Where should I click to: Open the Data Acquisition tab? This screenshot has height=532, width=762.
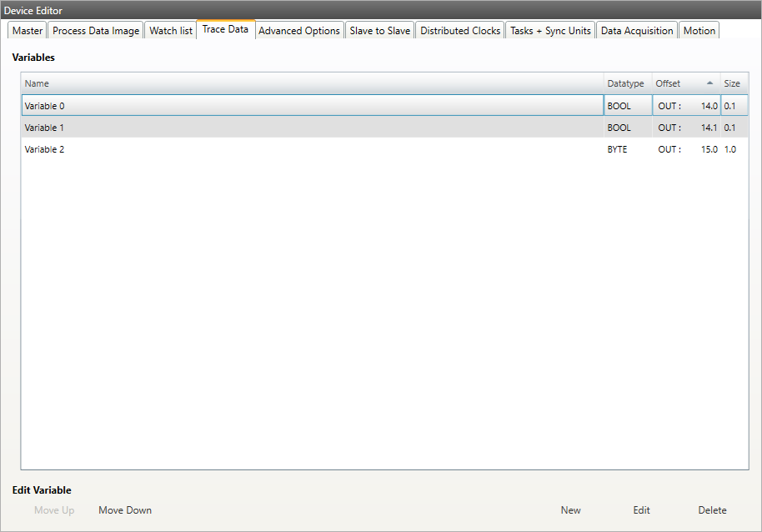coord(637,31)
